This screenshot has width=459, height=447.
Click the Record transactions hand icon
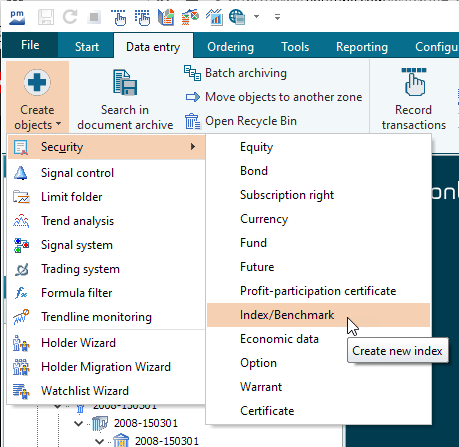point(414,82)
